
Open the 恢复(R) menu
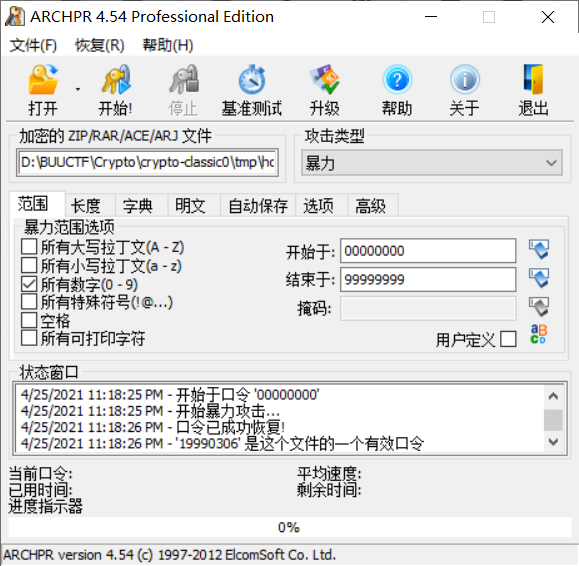click(x=100, y=45)
